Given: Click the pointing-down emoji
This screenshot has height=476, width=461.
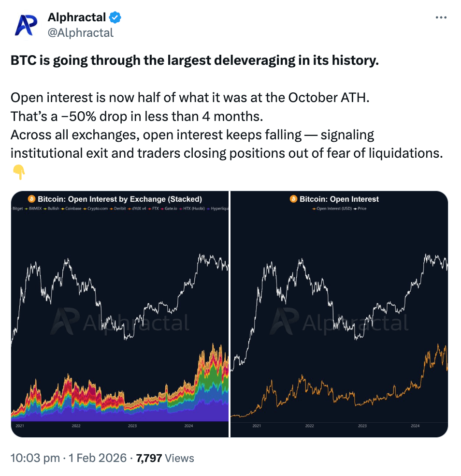Looking at the screenshot, I should coord(19,172).
